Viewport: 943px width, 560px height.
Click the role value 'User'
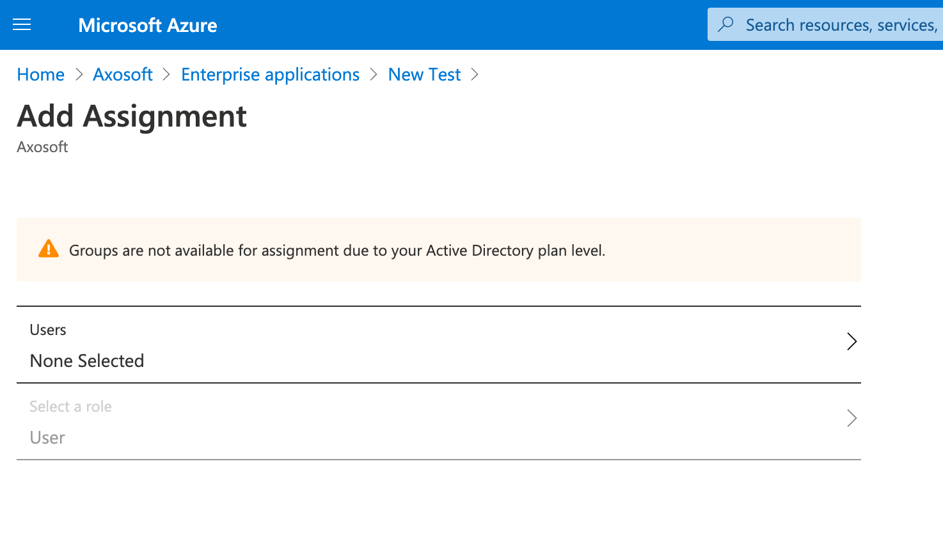click(47, 438)
